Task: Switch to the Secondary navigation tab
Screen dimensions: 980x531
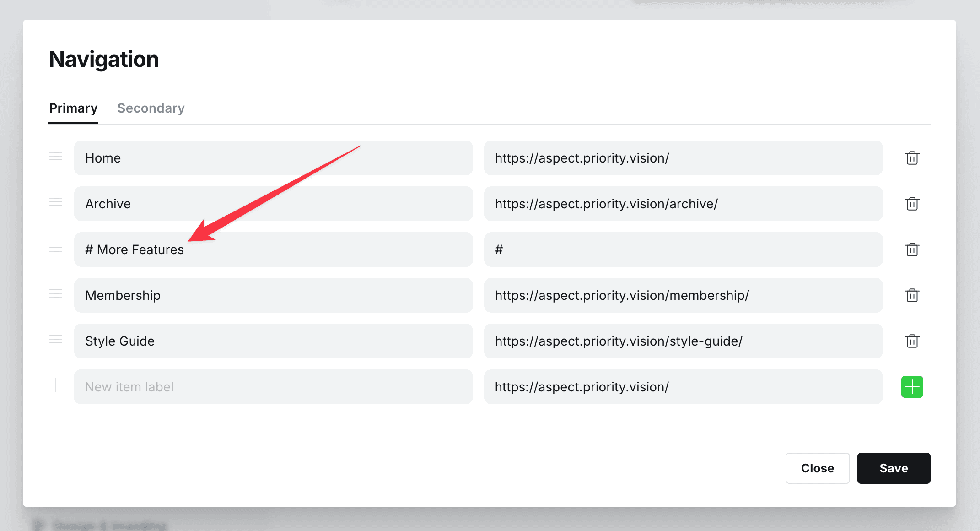Action: (x=151, y=108)
